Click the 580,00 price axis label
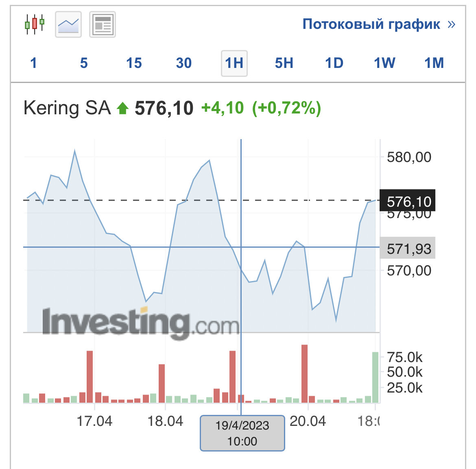The height and width of the screenshot is (469, 476). [409, 157]
